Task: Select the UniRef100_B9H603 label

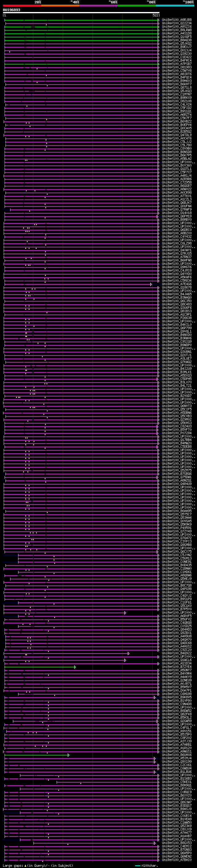Action: tap(176, 81)
